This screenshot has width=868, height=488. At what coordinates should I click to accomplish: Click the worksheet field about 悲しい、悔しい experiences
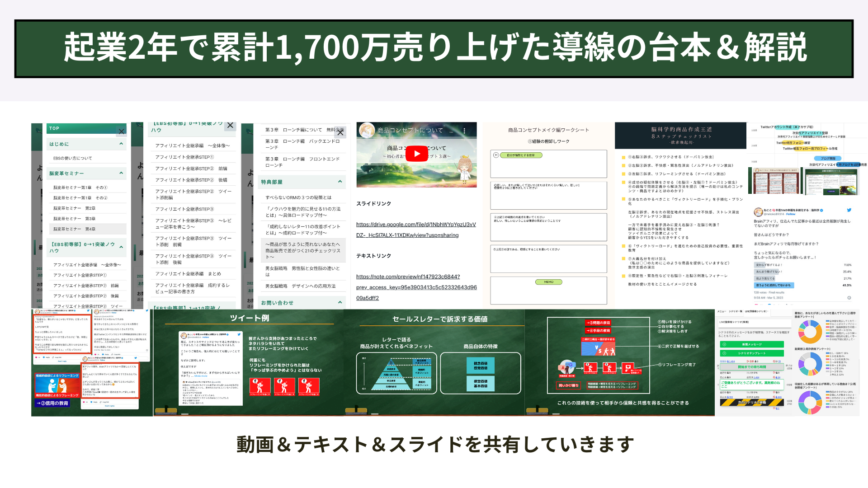pos(548,196)
